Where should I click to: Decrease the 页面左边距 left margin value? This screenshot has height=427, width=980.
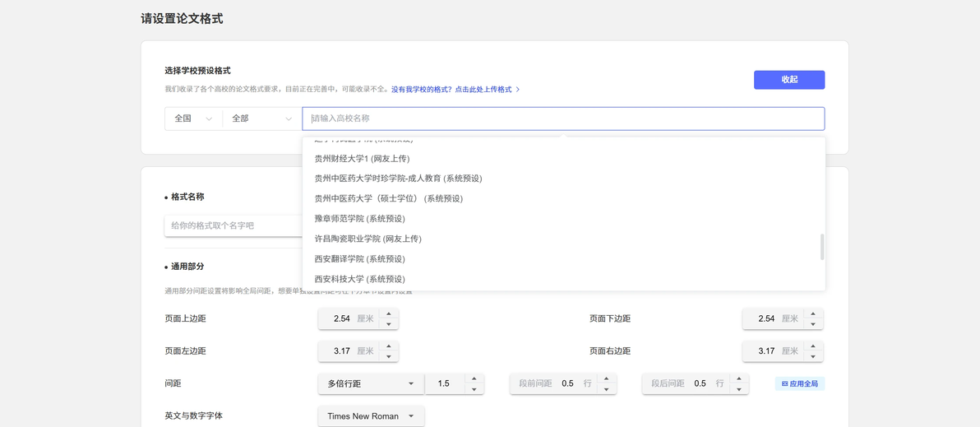click(389, 356)
